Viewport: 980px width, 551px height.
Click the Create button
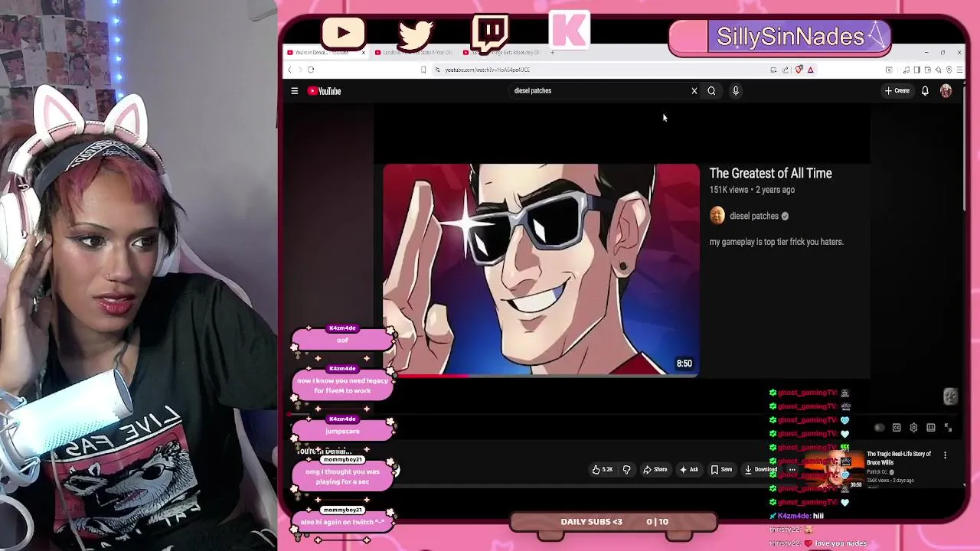pos(897,91)
